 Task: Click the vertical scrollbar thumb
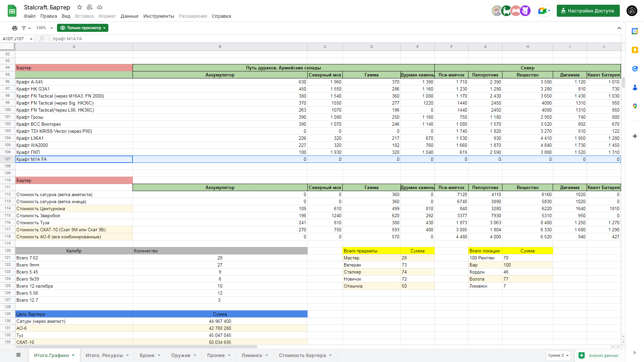pos(623,82)
